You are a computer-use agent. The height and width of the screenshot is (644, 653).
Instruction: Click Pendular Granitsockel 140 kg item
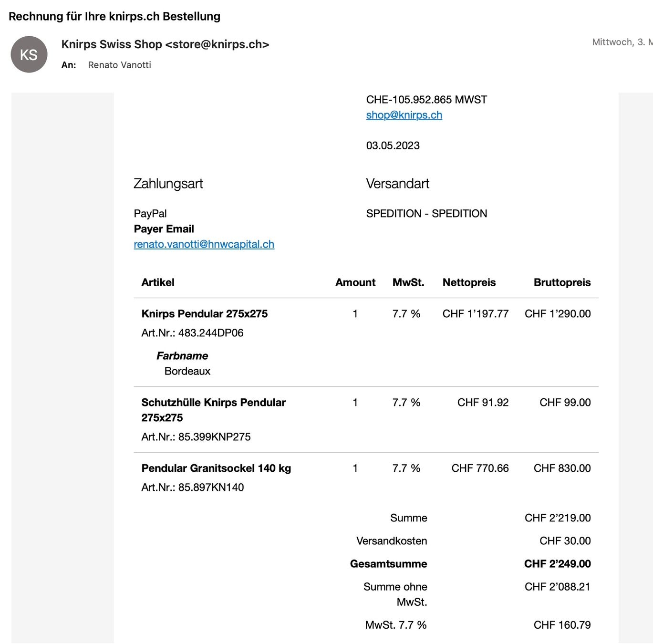click(216, 468)
